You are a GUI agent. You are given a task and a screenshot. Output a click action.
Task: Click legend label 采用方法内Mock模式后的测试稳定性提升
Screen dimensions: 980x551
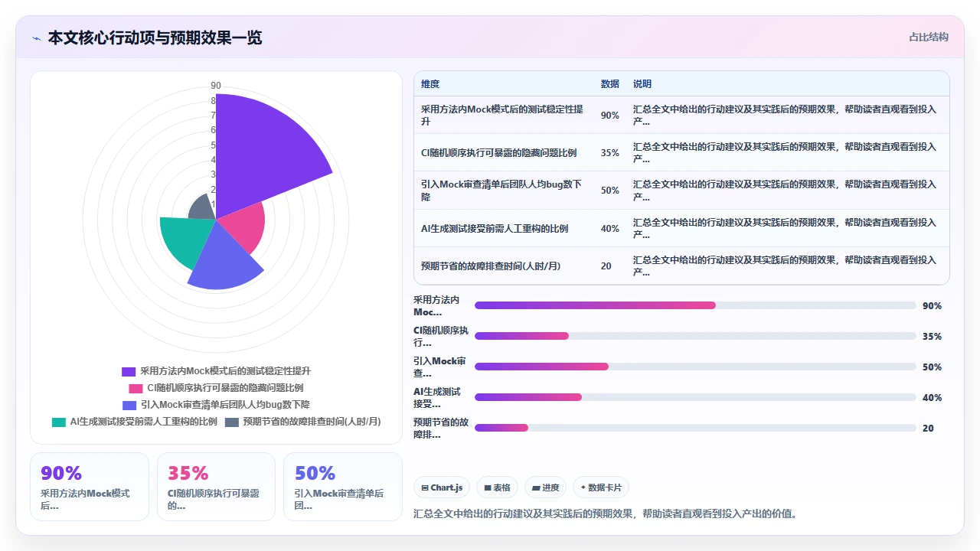(x=225, y=371)
